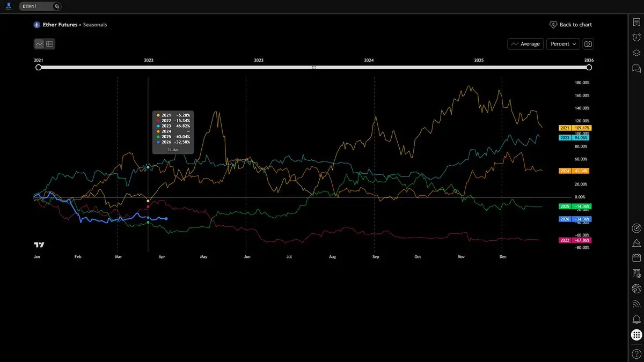The width and height of the screenshot is (644, 362).
Task: Click the 2021 109.17% price label
Action: click(575, 128)
